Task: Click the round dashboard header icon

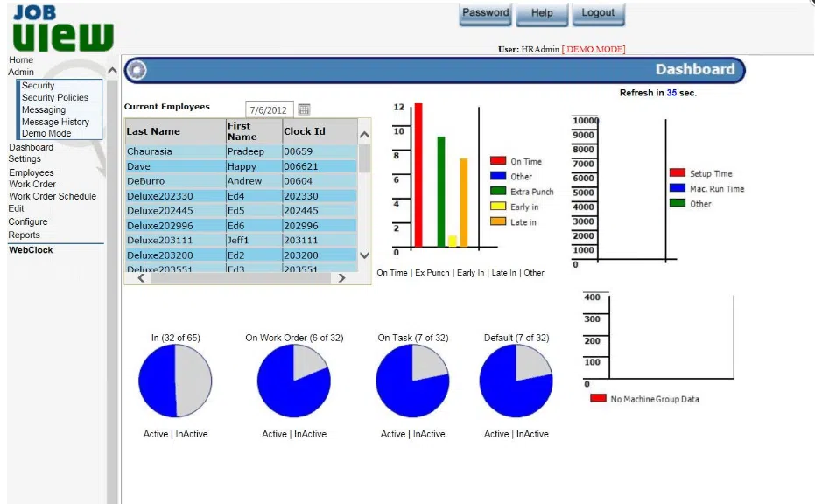Action: [x=137, y=71]
